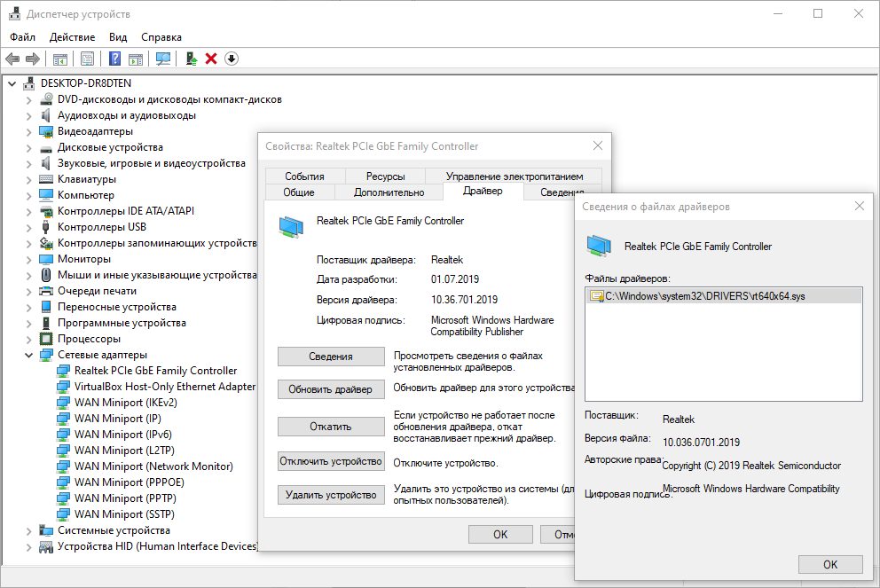Open the Вид menu
880x588 pixels.
tap(118, 37)
